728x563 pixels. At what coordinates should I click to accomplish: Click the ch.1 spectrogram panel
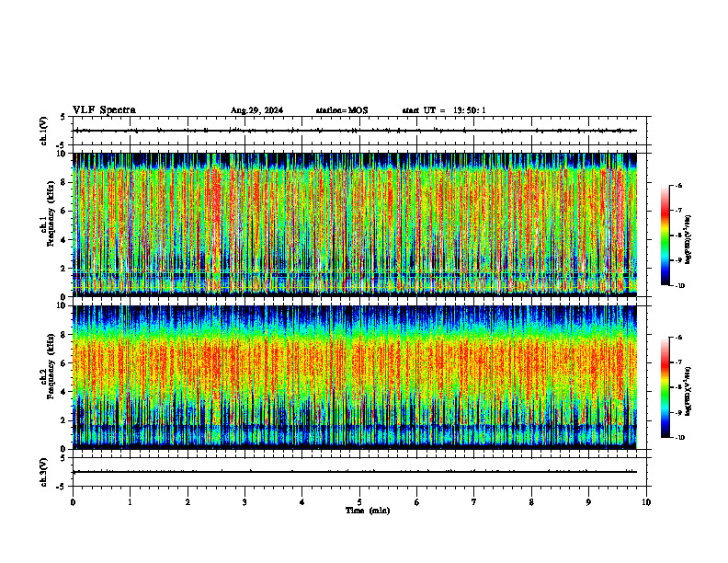(355, 224)
